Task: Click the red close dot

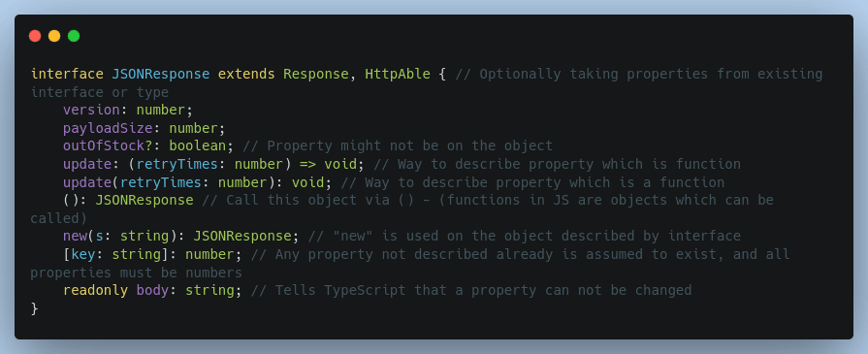Action: (x=35, y=37)
